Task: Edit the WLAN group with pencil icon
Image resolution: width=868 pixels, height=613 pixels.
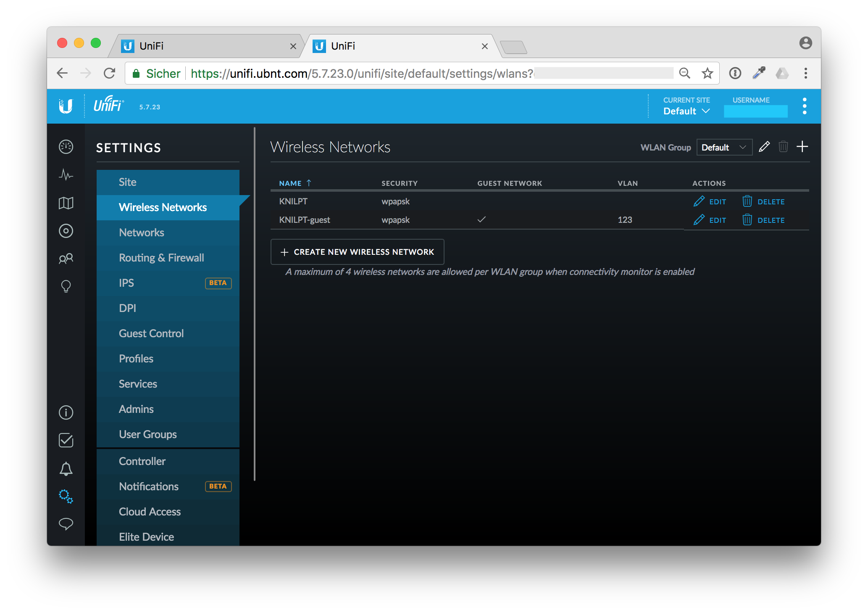Action: (764, 147)
